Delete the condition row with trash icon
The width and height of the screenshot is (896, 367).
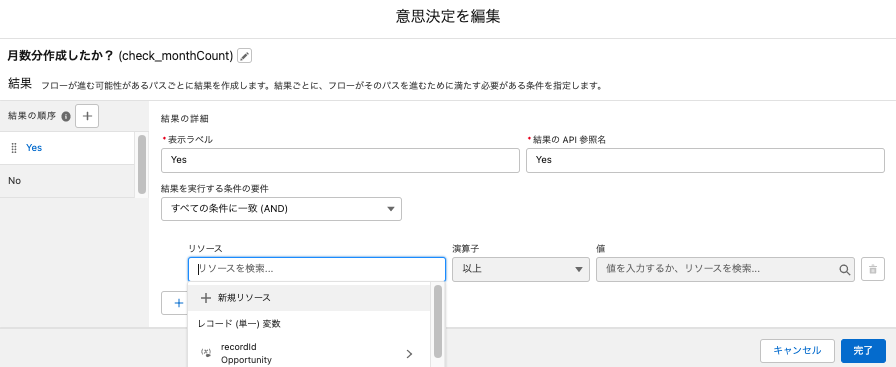point(873,269)
